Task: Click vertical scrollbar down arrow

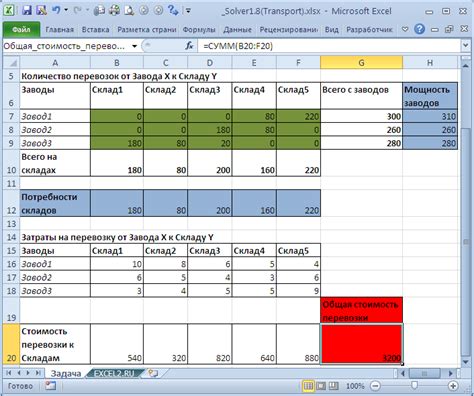Action: click(x=466, y=361)
